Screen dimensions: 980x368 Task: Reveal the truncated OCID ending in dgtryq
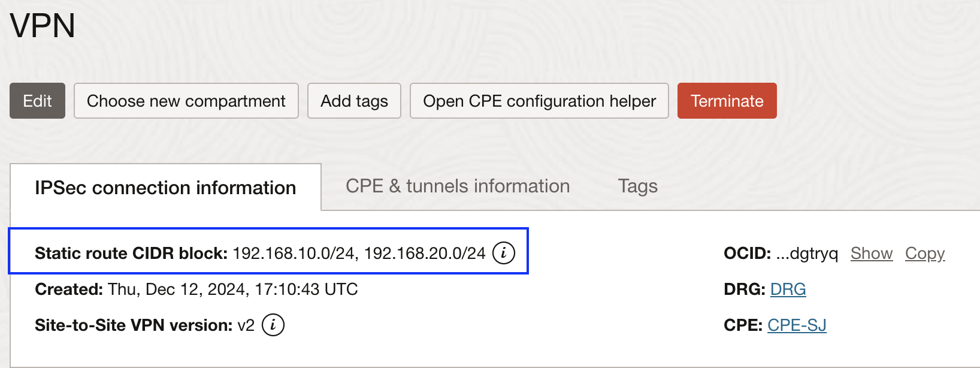click(x=872, y=253)
